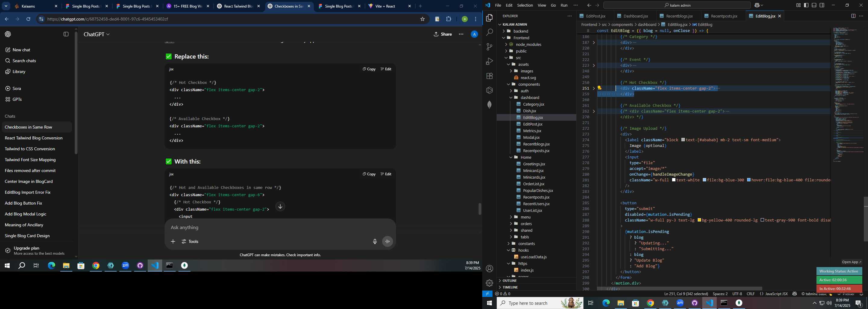This screenshot has width=868, height=309.
Task: Click Share button in ChatGPT
Action: (443, 34)
